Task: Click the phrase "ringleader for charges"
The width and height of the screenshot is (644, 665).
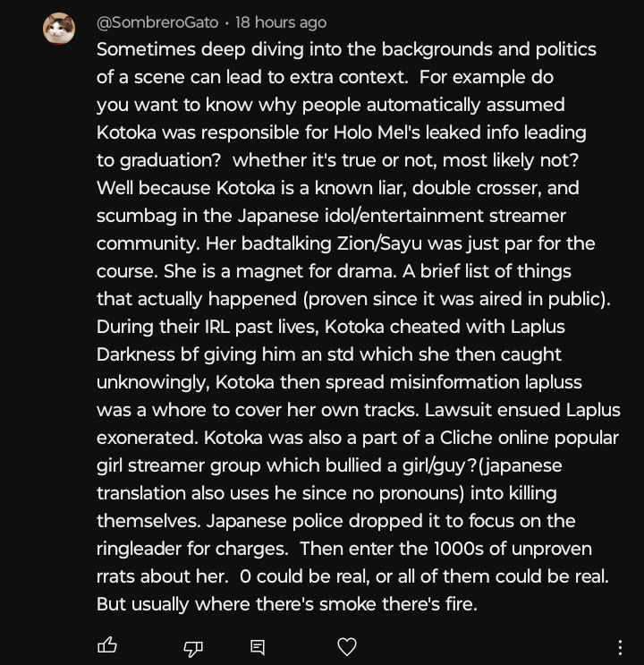Action: (191, 549)
